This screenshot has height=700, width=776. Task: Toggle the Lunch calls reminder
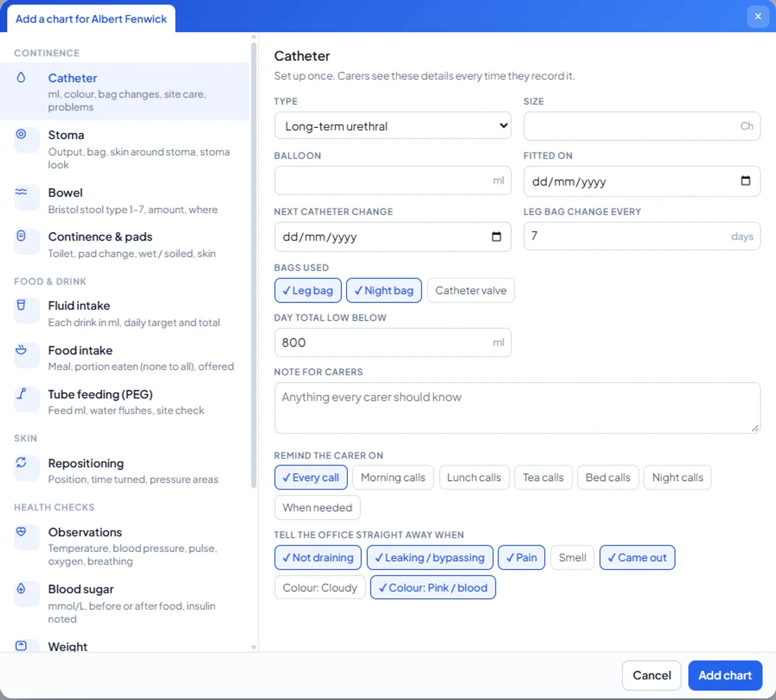pyautogui.click(x=474, y=478)
